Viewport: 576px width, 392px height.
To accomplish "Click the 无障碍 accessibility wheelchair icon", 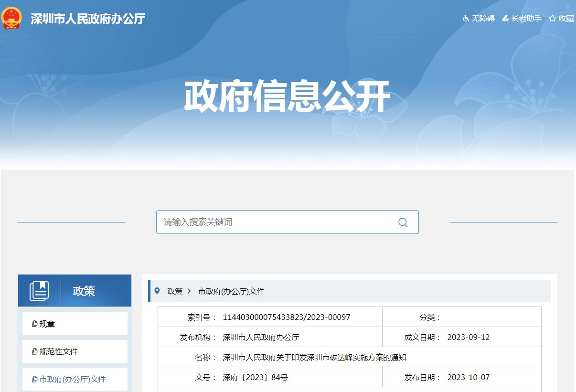I will point(466,19).
